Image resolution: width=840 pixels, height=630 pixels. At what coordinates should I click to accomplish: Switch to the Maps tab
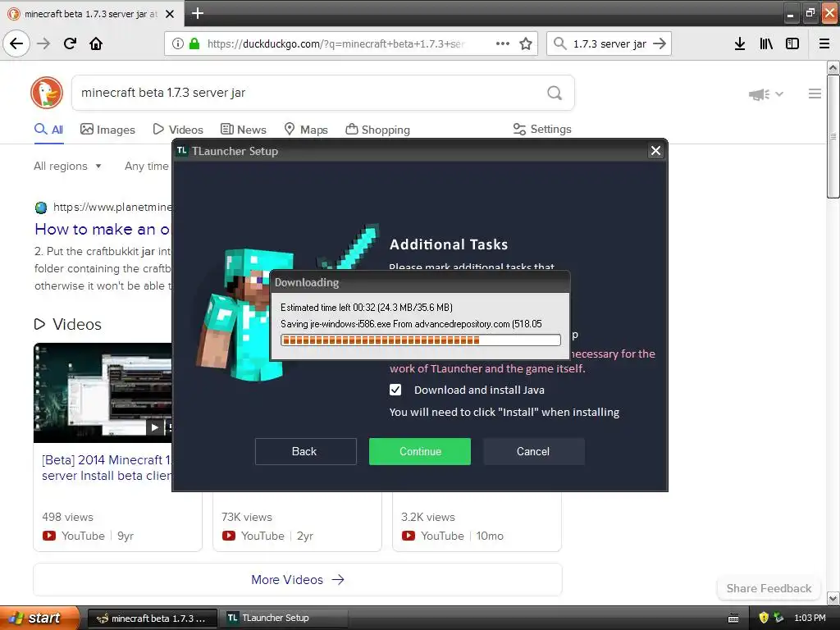306,130
